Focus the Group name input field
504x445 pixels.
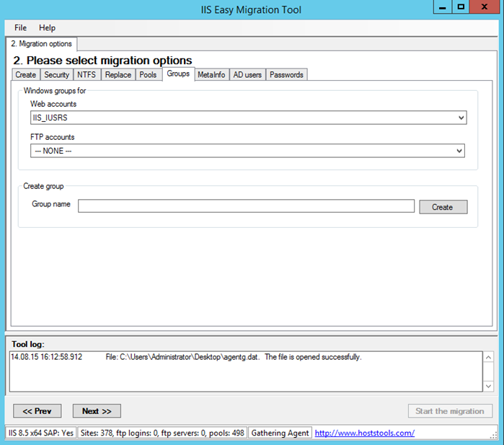tap(246, 206)
